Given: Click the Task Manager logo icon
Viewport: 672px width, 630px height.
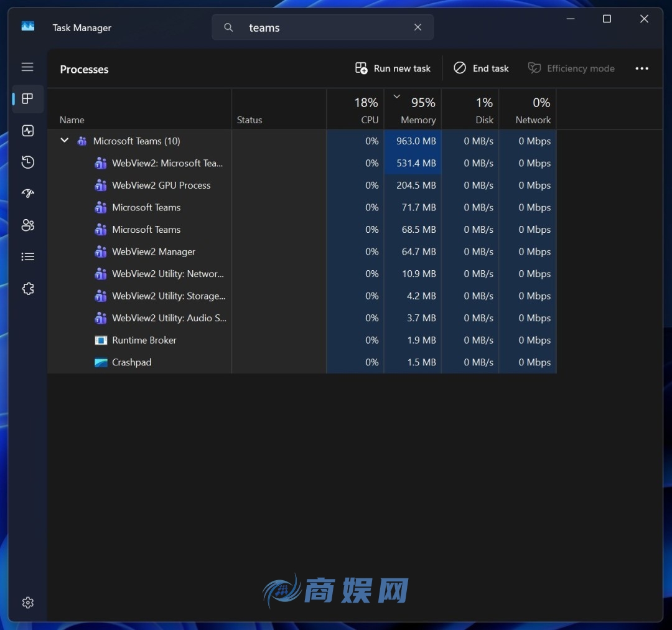Looking at the screenshot, I should (27, 26).
